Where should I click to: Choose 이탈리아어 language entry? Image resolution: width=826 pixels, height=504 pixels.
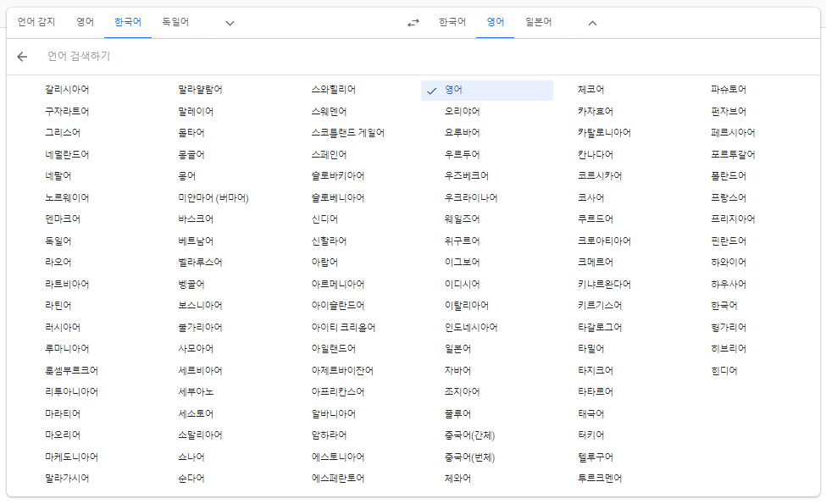pyautogui.click(x=467, y=306)
